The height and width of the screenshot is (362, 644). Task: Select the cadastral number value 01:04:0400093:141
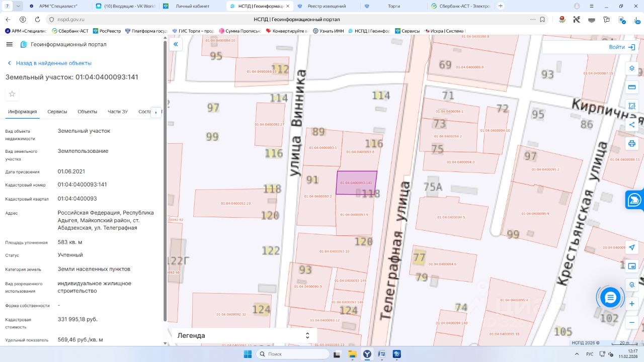coord(82,185)
